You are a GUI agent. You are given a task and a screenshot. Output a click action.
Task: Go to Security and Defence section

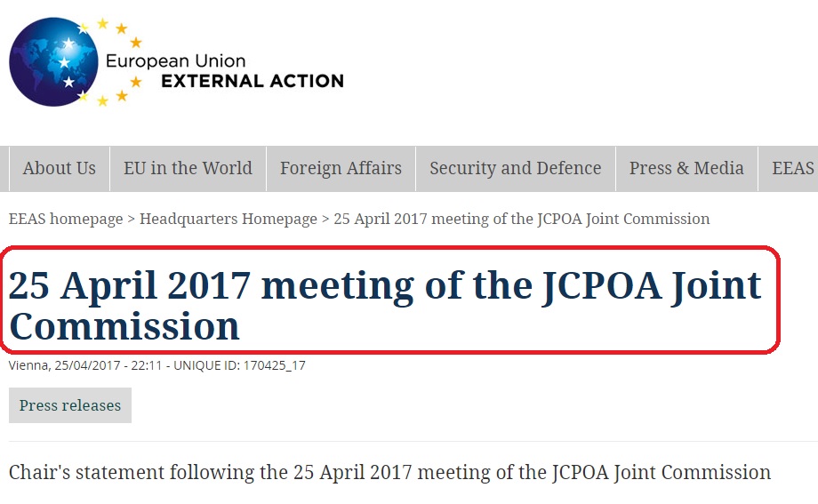pyautogui.click(x=516, y=169)
